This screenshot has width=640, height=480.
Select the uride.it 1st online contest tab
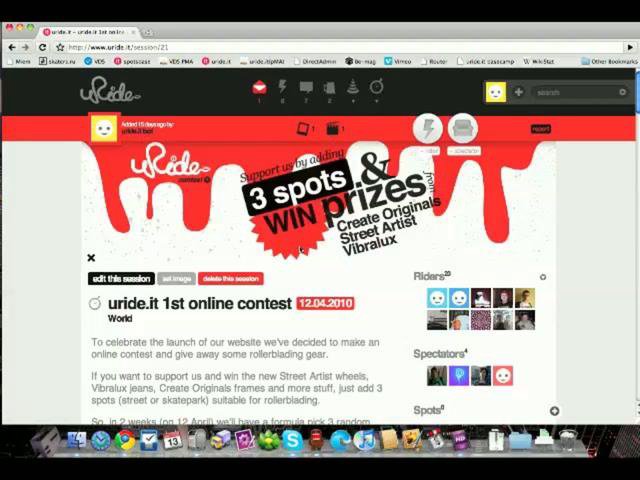(90, 32)
